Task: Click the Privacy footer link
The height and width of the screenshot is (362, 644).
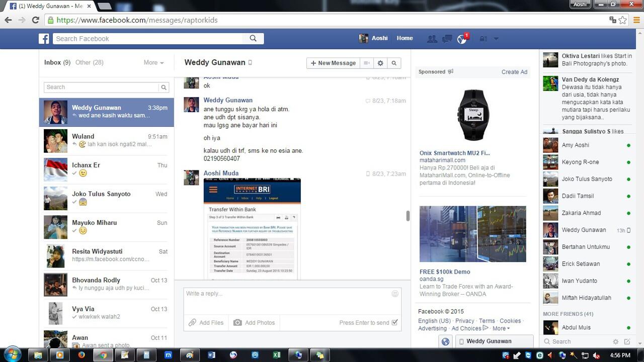Action: coord(464,321)
